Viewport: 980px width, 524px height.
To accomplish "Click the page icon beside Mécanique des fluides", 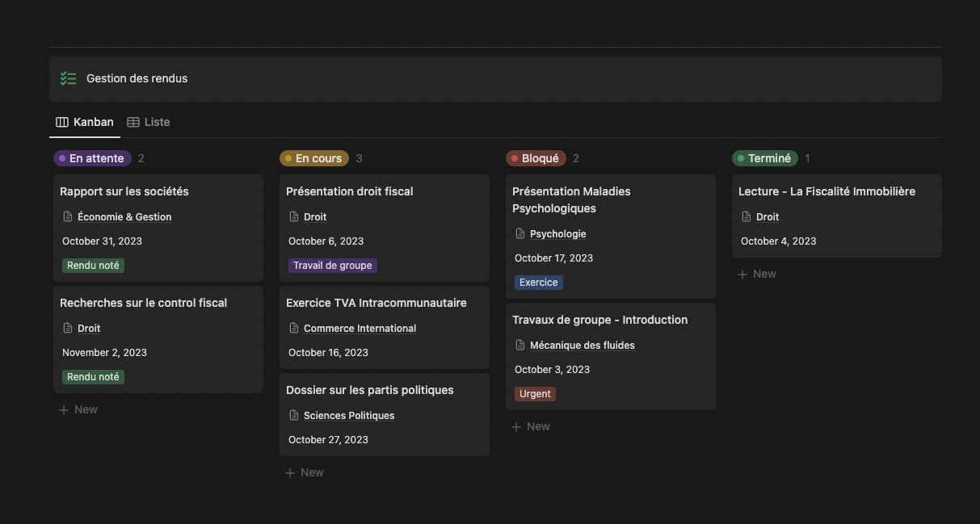I will (520, 345).
